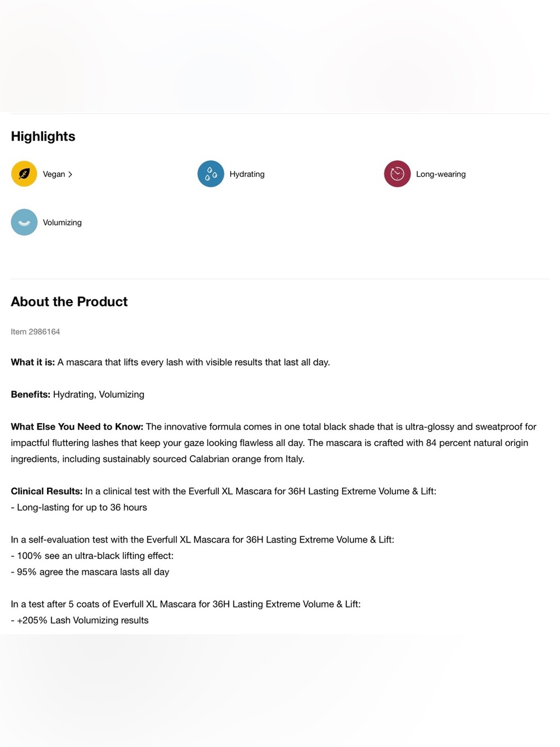Click the 'Clinical Results:' bold label
Image resolution: width=560 pixels, height=747 pixels.
point(46,491)
